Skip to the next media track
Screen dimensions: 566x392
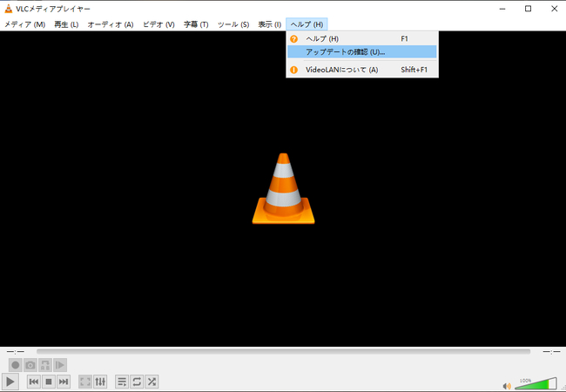(x=64, y=382)
